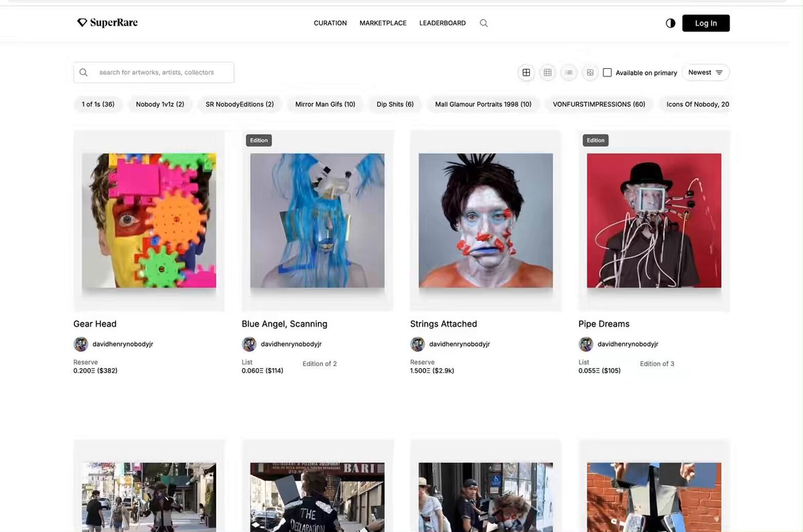Image resolution: width=803 pixels, height=532 pixels.
Task: Filter by Nobody 1v1z (2) collection
Action: 160,104
